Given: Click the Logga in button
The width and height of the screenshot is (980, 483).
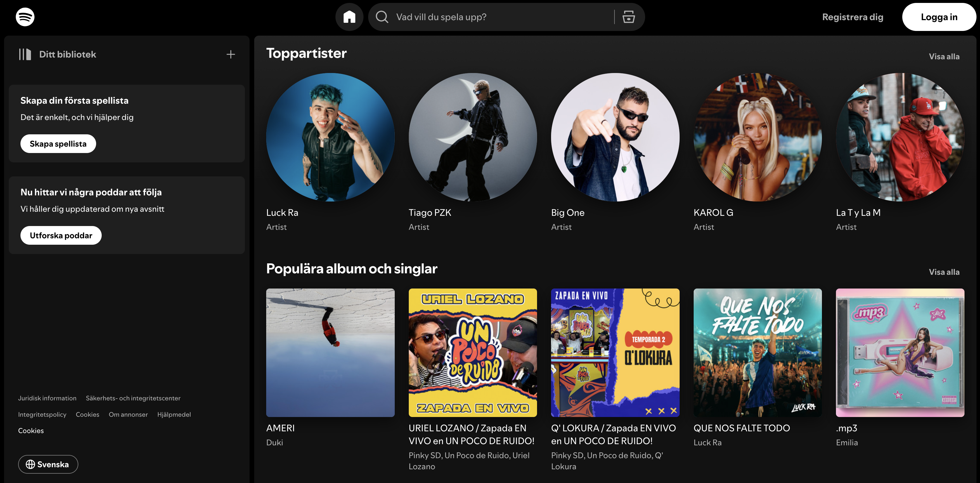Looking at the screenshot, I should pyautogui.click(x=939, y=17).
